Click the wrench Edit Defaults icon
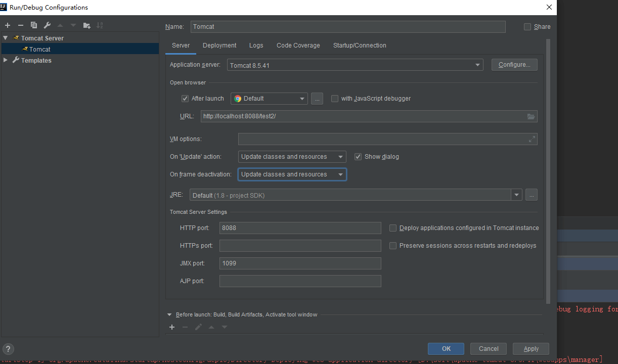The image size is (618, 364). (47, 25)
